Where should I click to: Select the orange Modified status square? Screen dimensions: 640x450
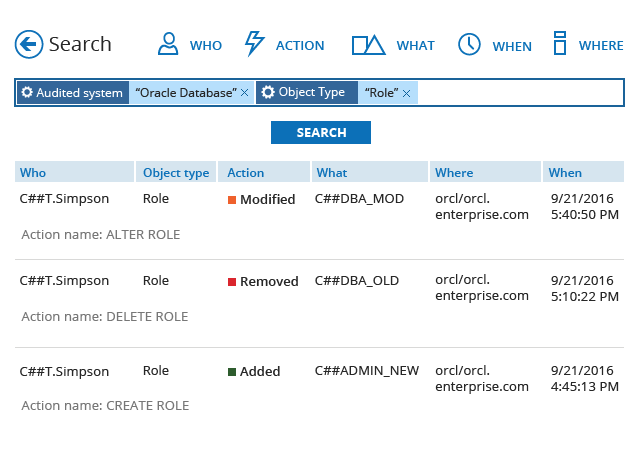coord(232,199)
